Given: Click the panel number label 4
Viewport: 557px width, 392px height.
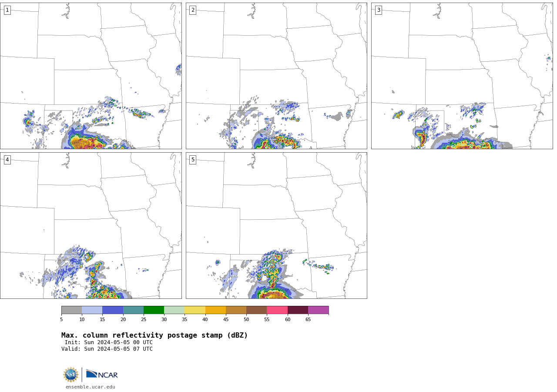Looking at the screenshot, I should click(7, 160).
